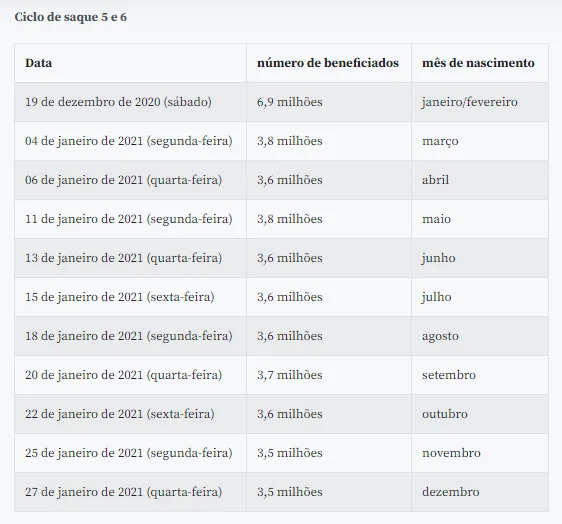Click the '6,9 milhões' cell

pos(329,102)
